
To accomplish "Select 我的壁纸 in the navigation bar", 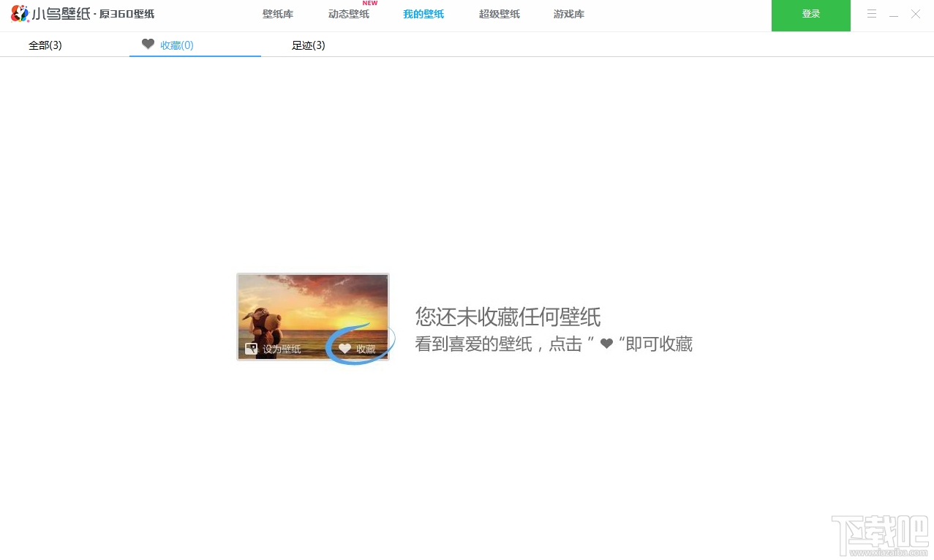I will point(423,13).
